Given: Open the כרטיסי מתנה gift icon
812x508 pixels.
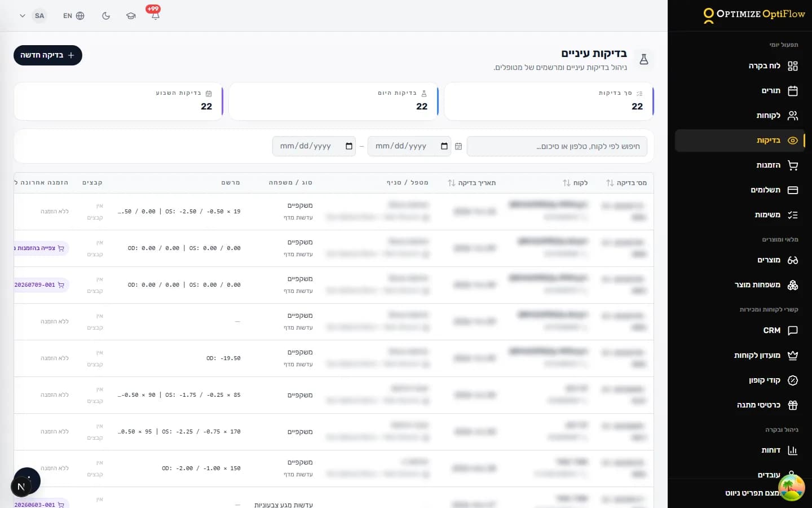Looking at the screenshot, I should [792, 405].
